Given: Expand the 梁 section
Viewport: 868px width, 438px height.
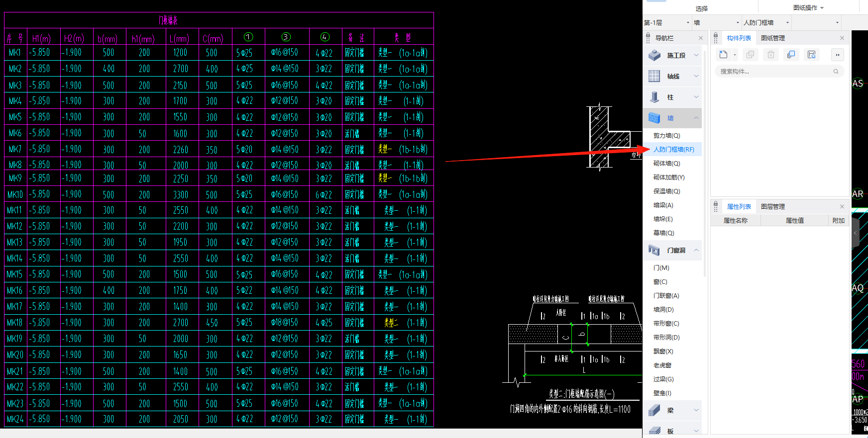Looking at the screenshot, I should tap(696, 410).
